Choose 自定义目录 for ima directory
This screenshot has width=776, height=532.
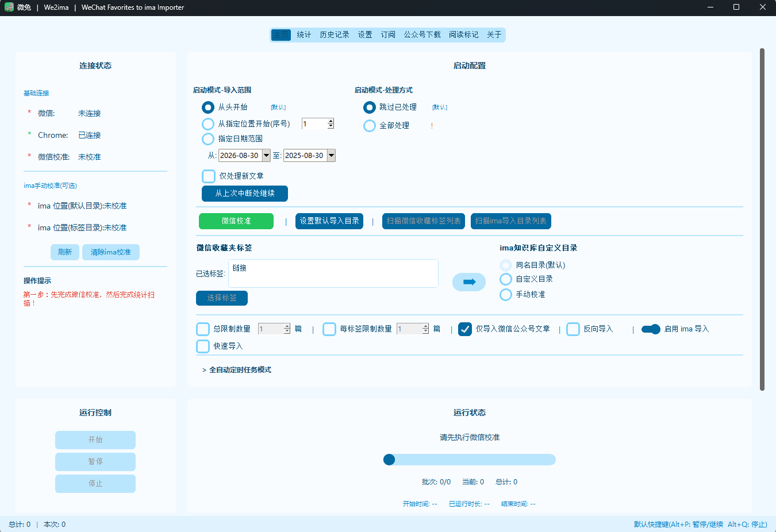[506, 279]
